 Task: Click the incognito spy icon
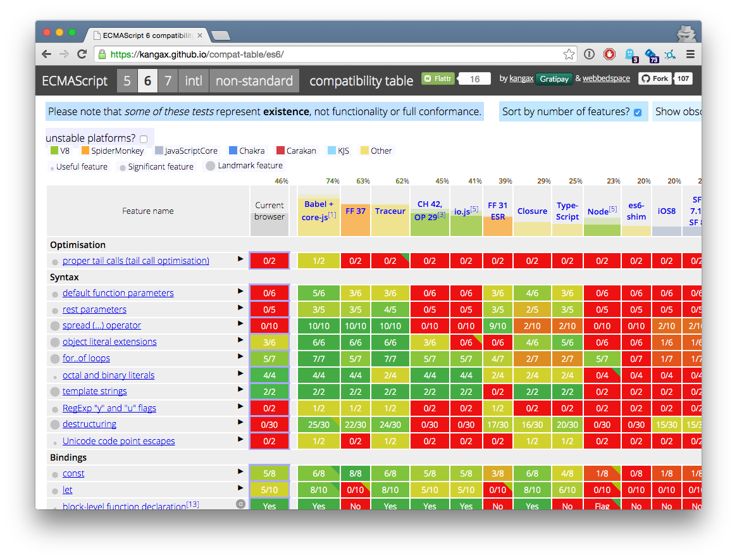[x=686, y=34]
